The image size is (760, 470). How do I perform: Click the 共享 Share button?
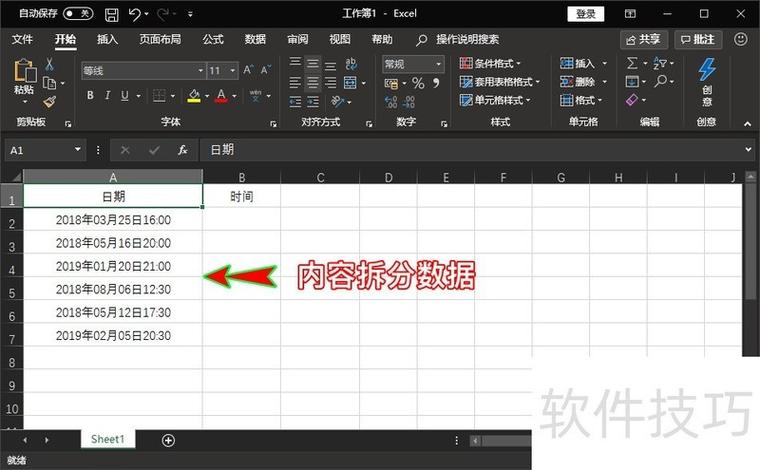(644, 40)
